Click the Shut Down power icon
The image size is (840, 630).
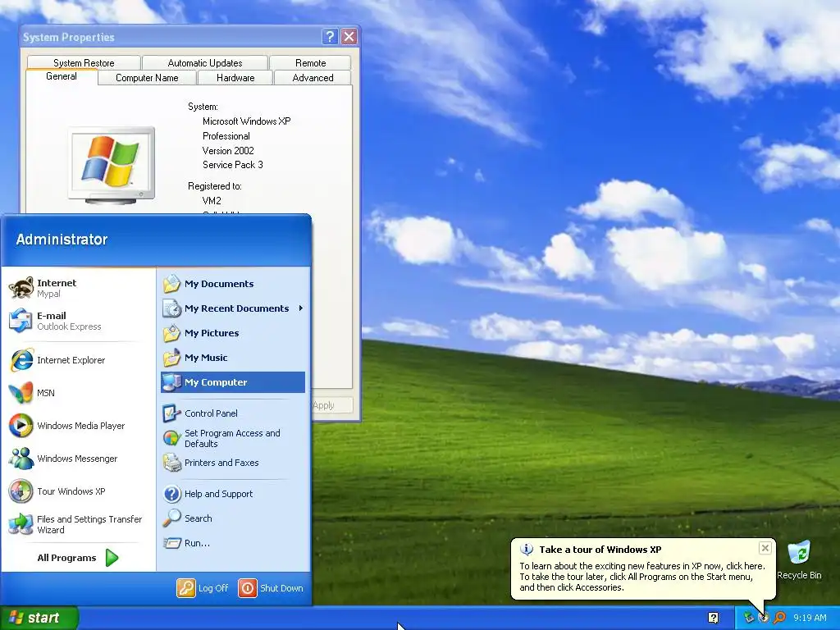pyautogui.click(x=248, y=588)
